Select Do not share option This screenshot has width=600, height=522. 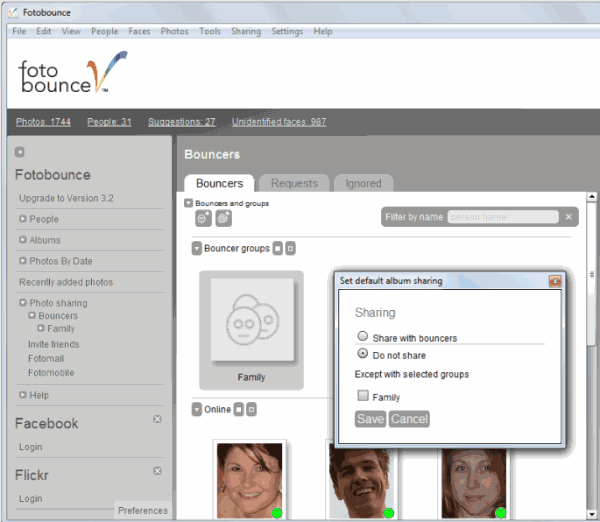[x=362, y=353]
